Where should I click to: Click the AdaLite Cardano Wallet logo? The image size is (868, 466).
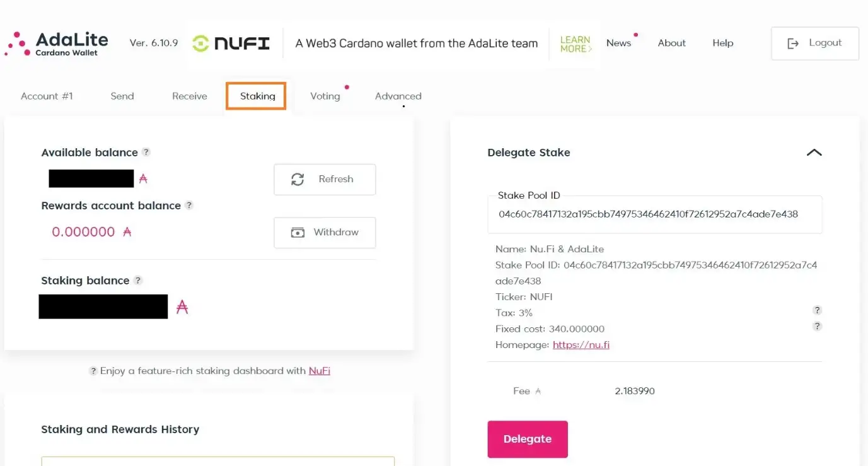tap(57, 44)
